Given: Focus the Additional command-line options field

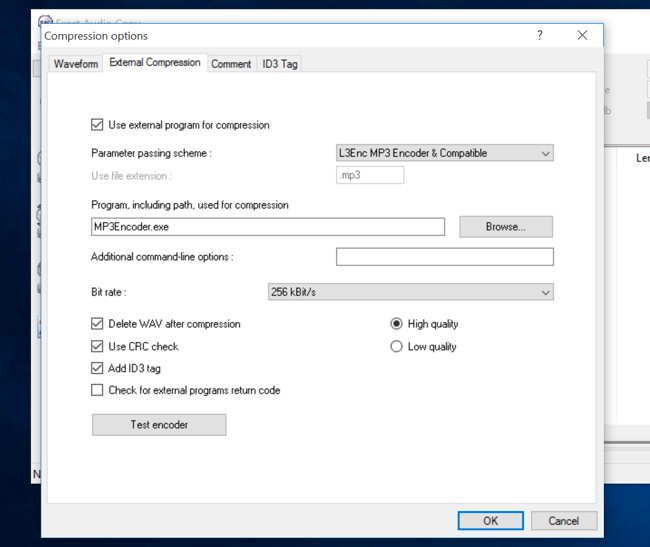Looking at the screenshot, I should click(x=444, y=257).
